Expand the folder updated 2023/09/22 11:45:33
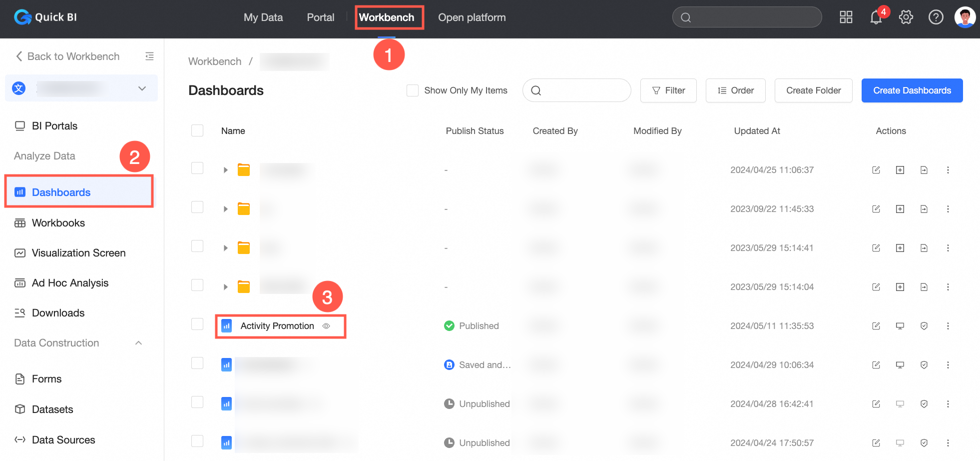980x461 pixels. click(226, 209)
